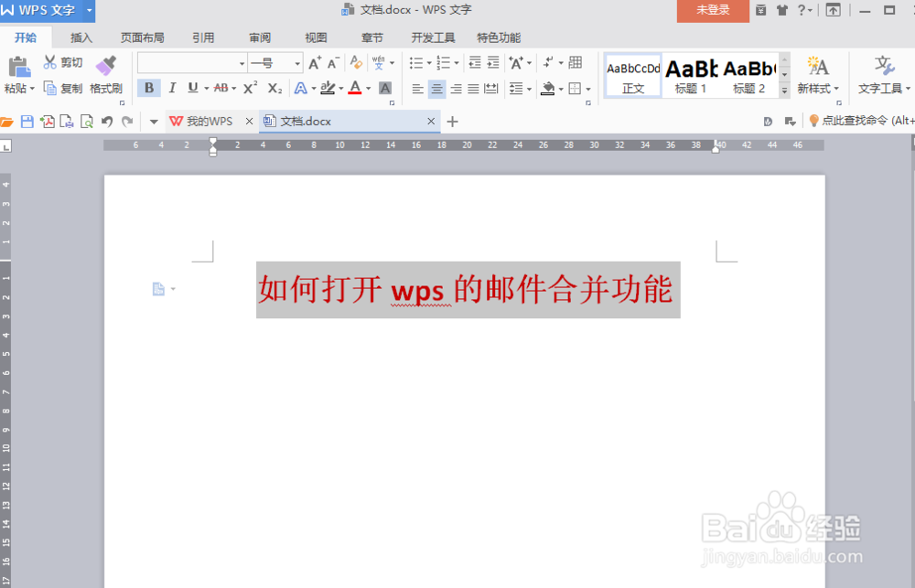Justify text alignment
The image size is (915, 588).
click(473, 89)
